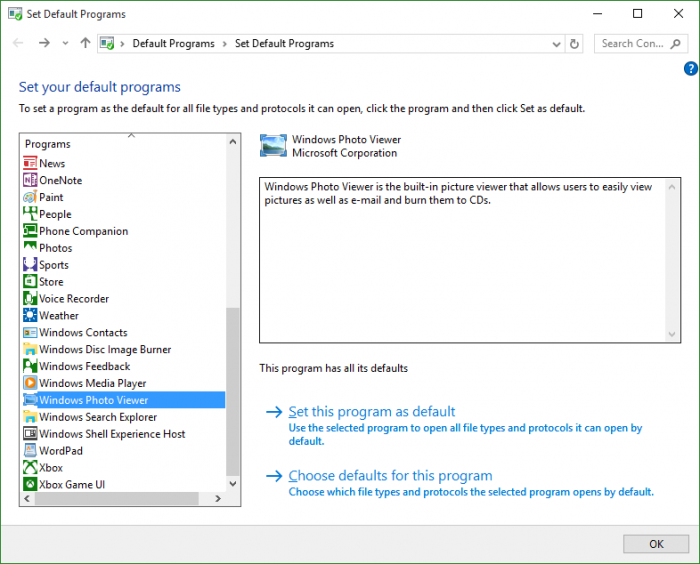Click the Phone Companion icon
700x564 pixels.
pyautogui.click(x=30, y=231)
